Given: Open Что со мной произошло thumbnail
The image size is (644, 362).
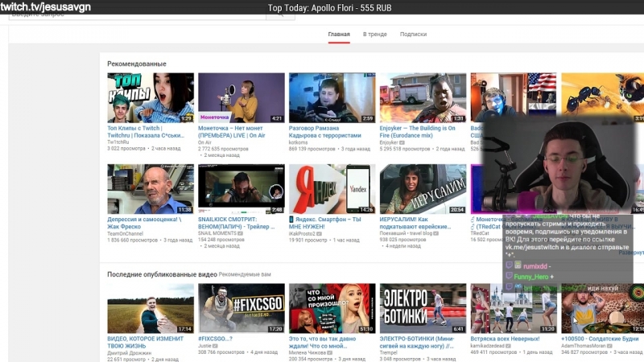Looking at the screenshot, I should tap(332, 308).
